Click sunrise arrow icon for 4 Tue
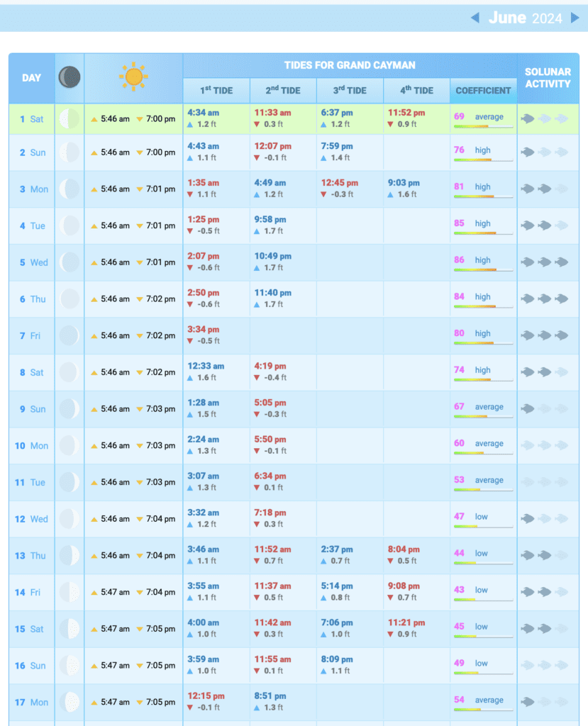Viewport: 588px width, 726px height. pyautogui.click(x=94, y=226)
